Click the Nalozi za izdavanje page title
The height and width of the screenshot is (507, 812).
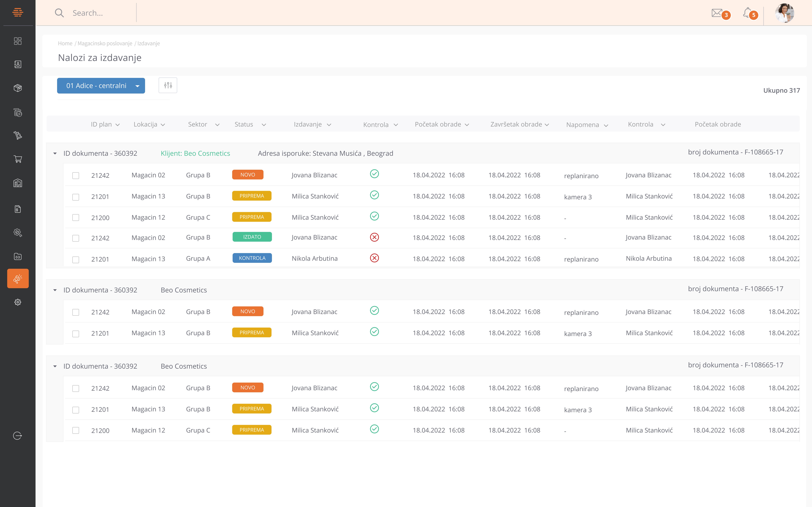coord(100,58)
